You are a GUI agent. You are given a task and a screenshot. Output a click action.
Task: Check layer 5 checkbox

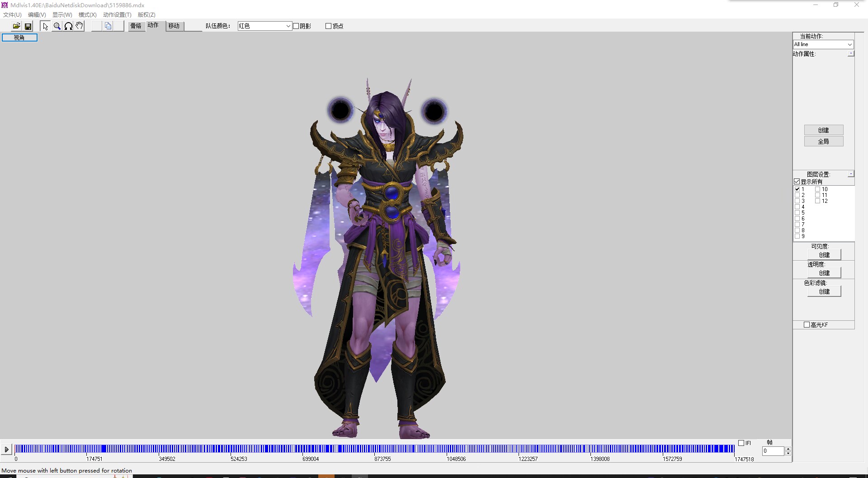pos(797,213)
